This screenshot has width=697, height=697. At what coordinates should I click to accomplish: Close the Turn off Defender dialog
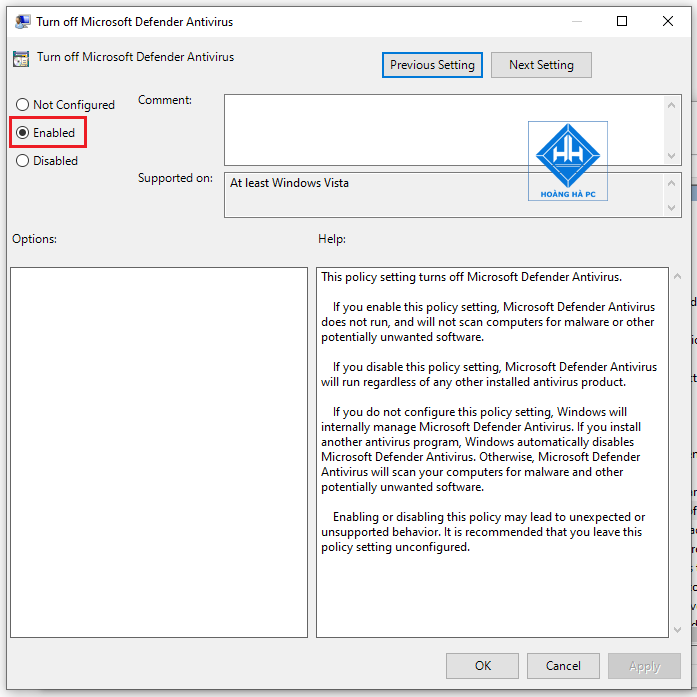click(x=668, y=21)
